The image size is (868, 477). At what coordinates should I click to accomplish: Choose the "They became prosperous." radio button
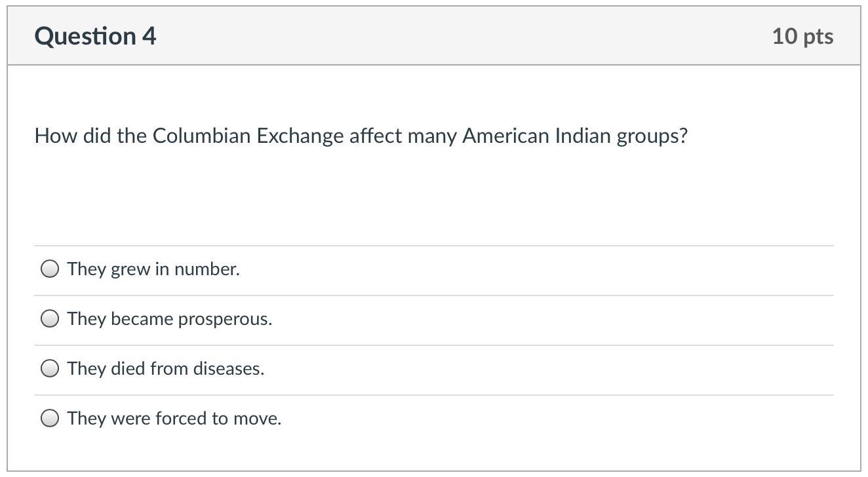coord(50,318)
